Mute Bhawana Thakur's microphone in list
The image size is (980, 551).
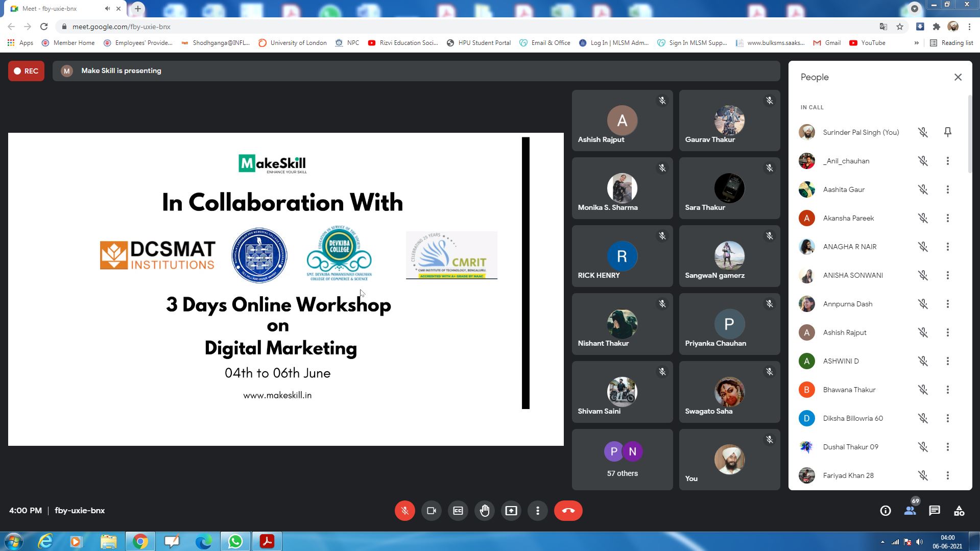[x=923, y=390]
